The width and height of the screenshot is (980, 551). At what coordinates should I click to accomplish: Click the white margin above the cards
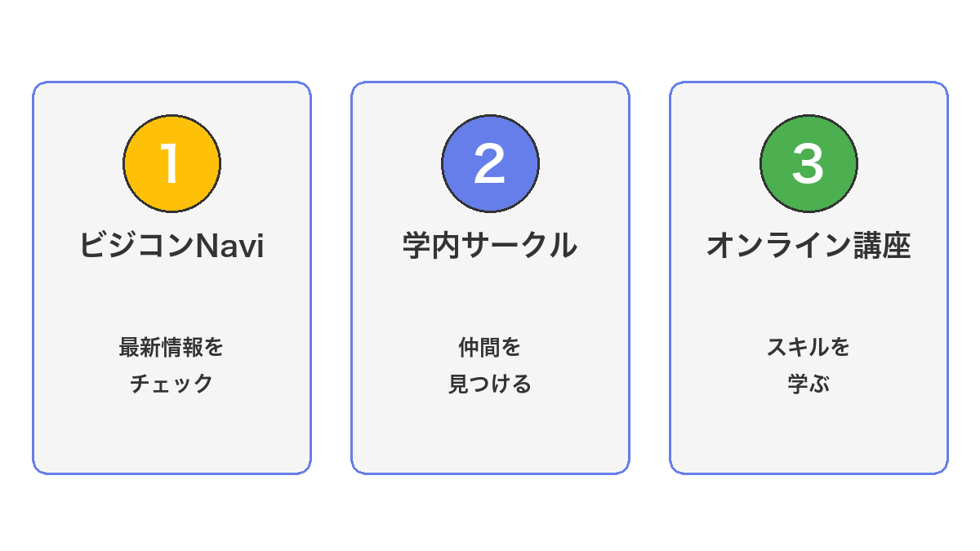[x=490, y=41]
